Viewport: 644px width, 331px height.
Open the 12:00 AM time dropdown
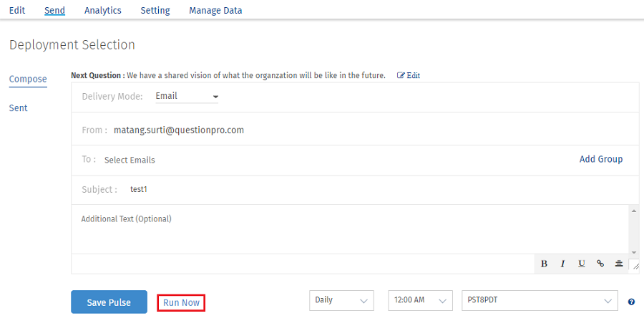[421, 301]
